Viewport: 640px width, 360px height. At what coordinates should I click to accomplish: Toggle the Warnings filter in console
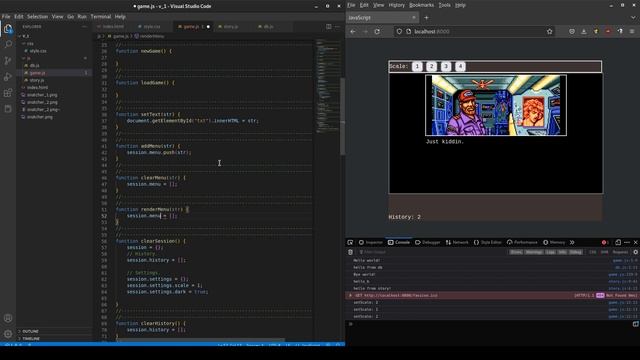coord(534,252)
